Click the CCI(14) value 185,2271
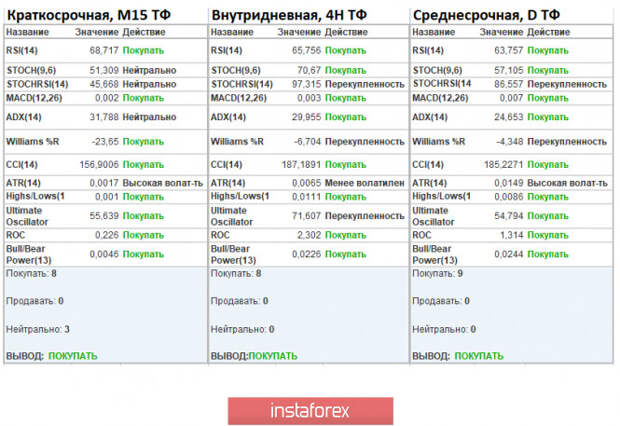620x426 pixels. [504, 165]
